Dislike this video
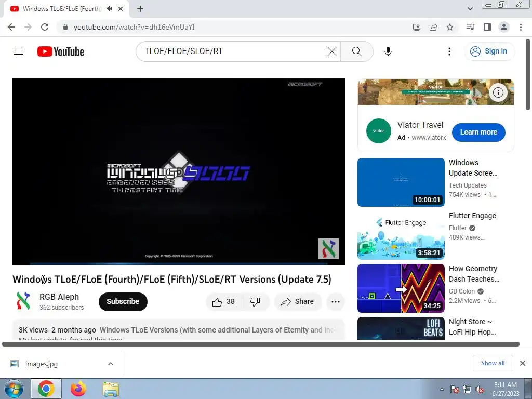This screenshot has width=532, height=399. (x=255, y=302)
